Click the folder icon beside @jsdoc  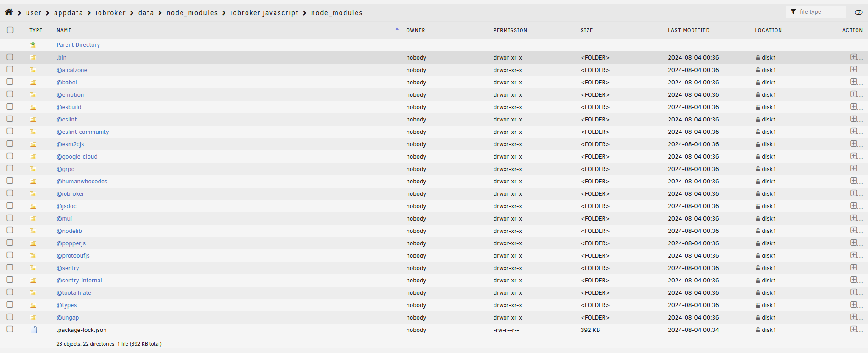point(33,206)
